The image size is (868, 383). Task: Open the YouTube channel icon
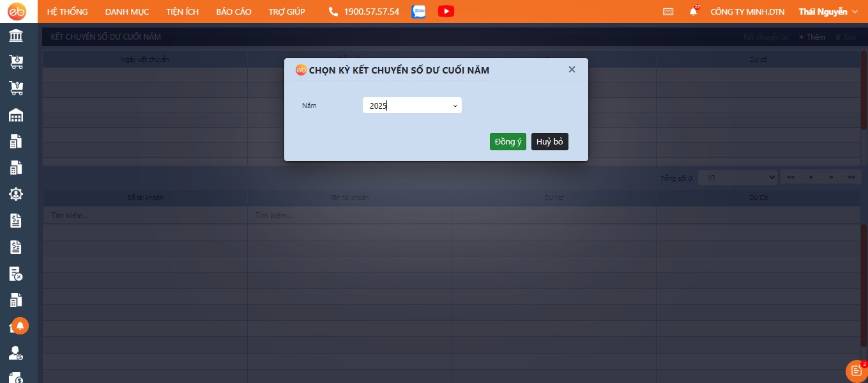click(446, 12)
